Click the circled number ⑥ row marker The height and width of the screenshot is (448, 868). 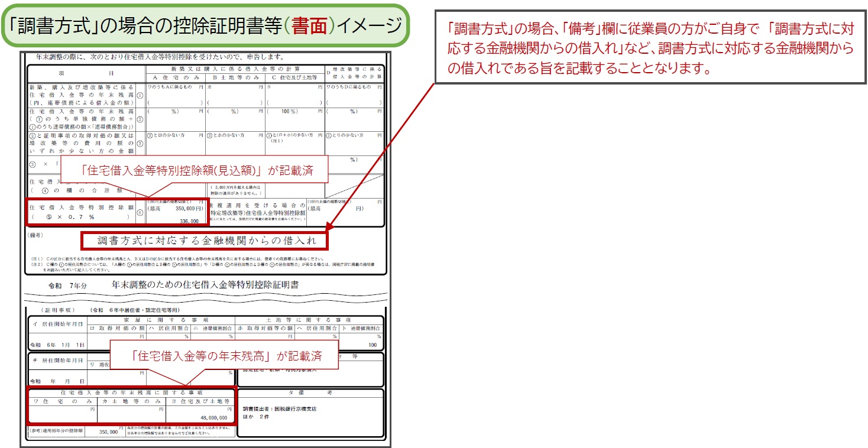pos(140,213)
